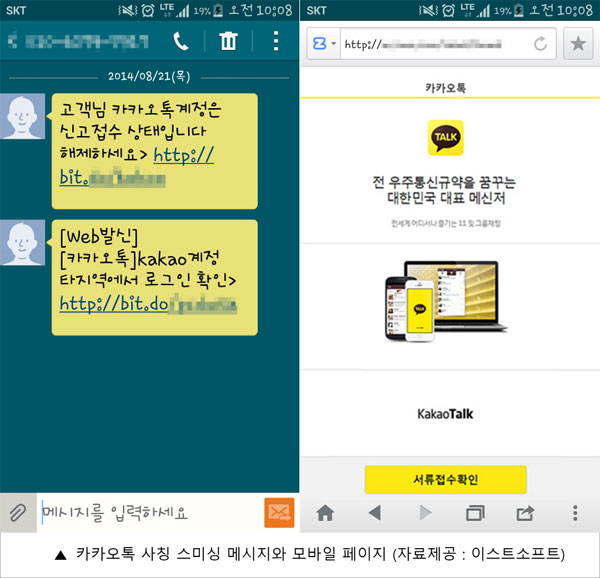The image size is (600, 578).
Task: Send message with the orange envelope button
Action: tap(279, 513)
